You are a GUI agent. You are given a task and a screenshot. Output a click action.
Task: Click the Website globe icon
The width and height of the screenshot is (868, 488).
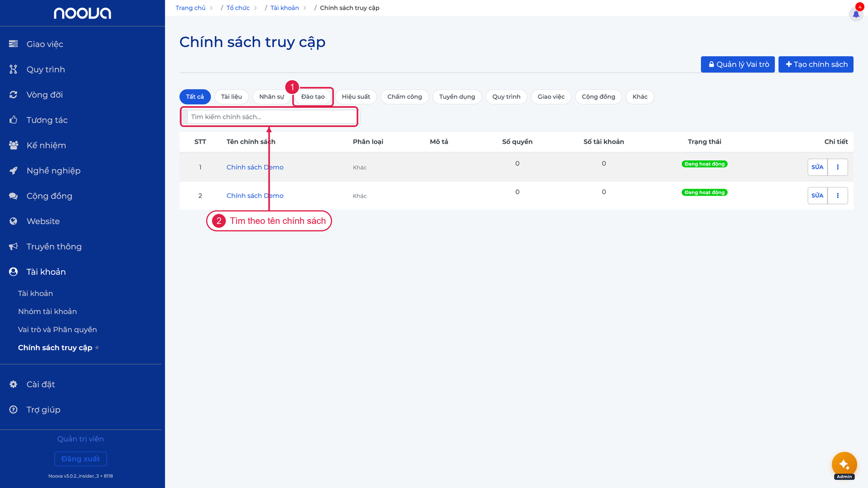[x=14, y=221]
